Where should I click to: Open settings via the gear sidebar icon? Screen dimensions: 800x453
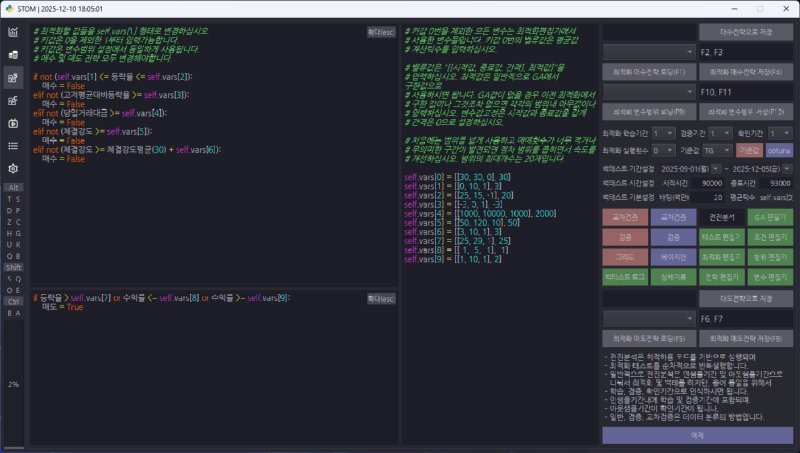[x=13, y=169]
